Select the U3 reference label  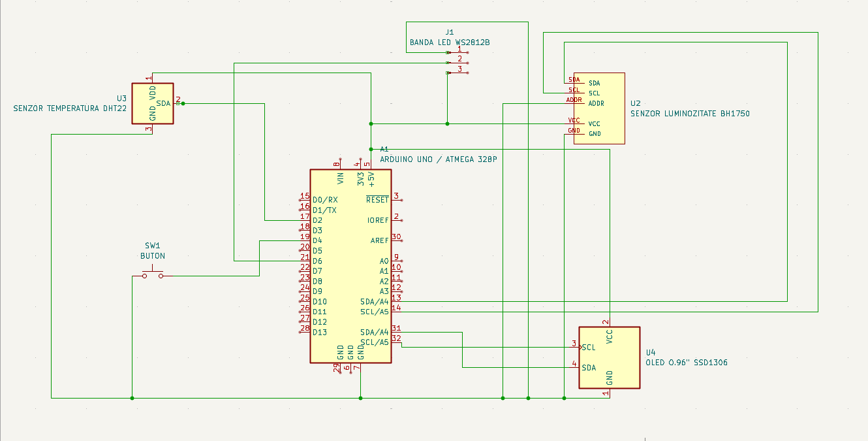tap(121, 98)
